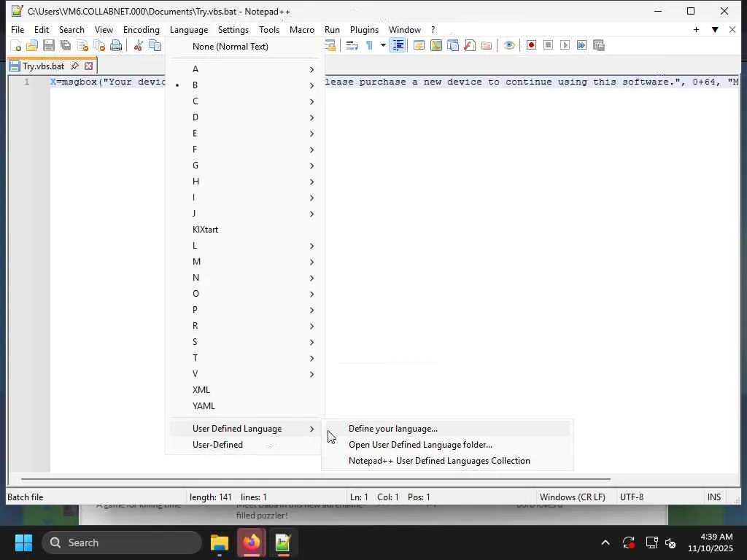Cut selection with the scissors icon
The height and width of the screenshot is (560, 747).
tap(138, 45)
